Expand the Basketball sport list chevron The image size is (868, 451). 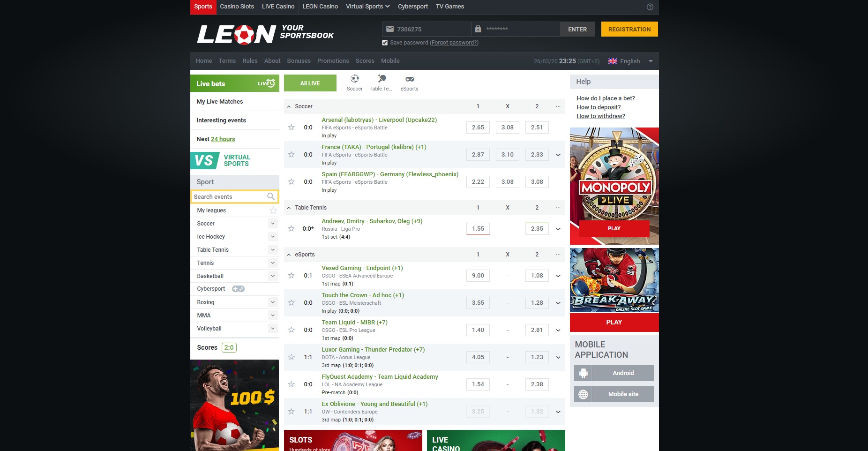coord(273,276)
